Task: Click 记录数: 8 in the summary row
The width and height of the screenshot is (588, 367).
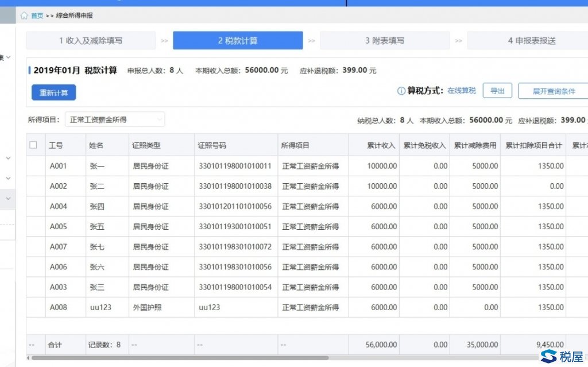Action: coord(105,345)
